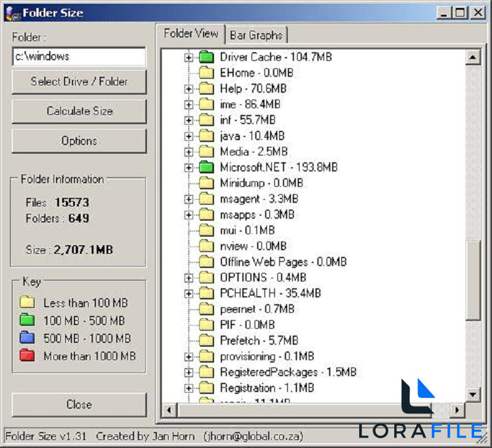Expand the PCHEALTH tree node
492x448 pixels.
click(x=189, y=294)
